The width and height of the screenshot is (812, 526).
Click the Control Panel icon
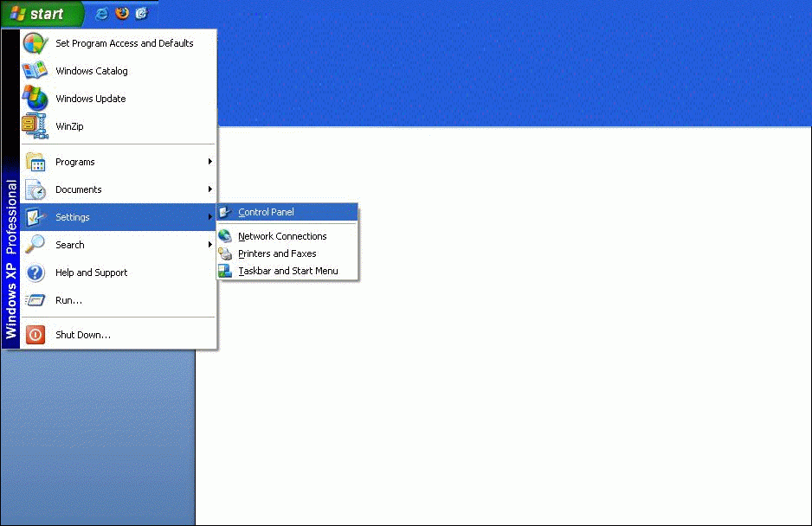(x=225, y=212)
